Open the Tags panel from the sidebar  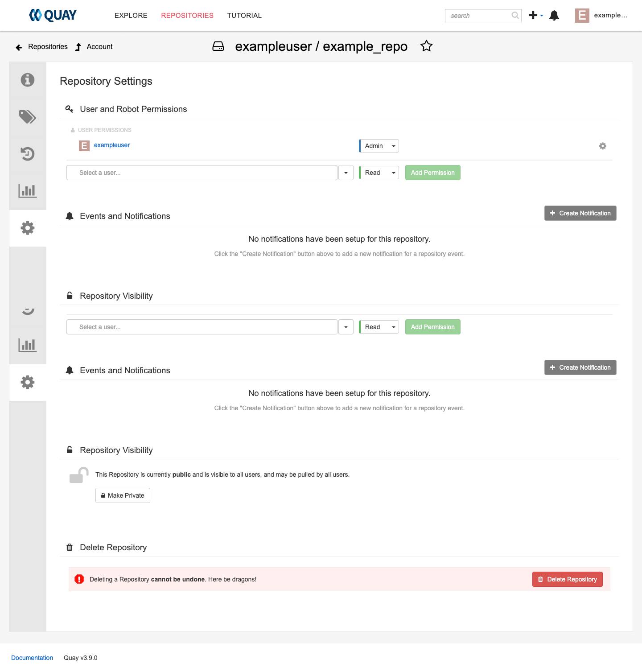tap(28, 117)
